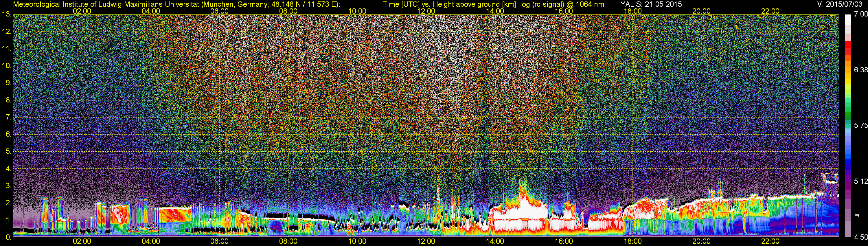The width and height of the screenshot is (868, 246).
Task: Click the 02:00 label on the bottom time axis
Action: 82,241
